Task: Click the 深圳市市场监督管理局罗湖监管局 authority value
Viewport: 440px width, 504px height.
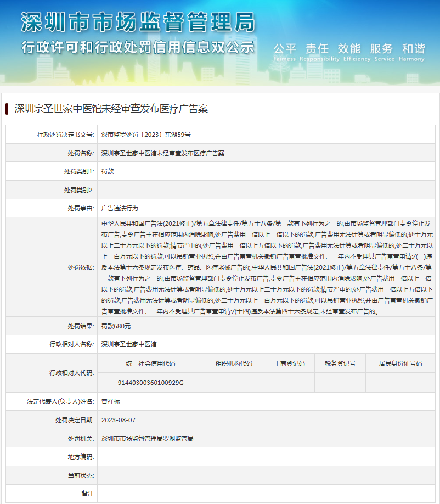Action: 147,439
